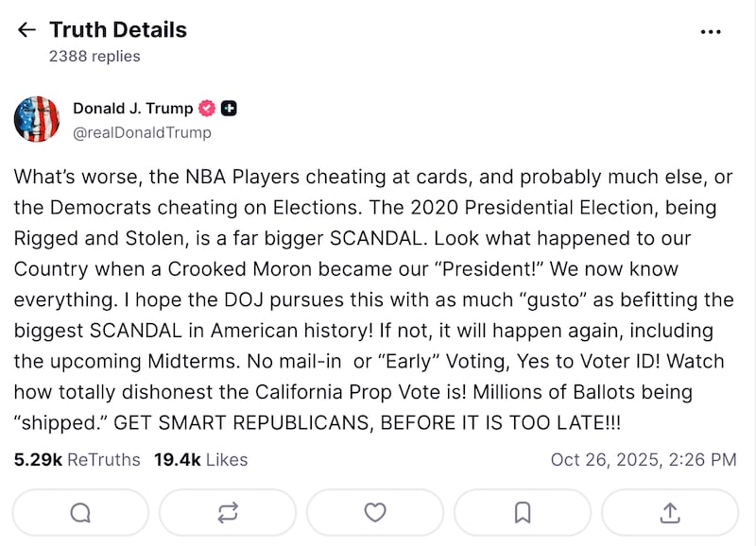View the 5.29k ReTruths list

[x=77, y=460]
